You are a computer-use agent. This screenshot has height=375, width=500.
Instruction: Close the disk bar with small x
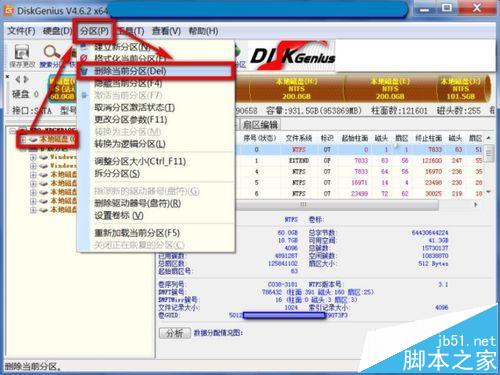tap(7, 77)
